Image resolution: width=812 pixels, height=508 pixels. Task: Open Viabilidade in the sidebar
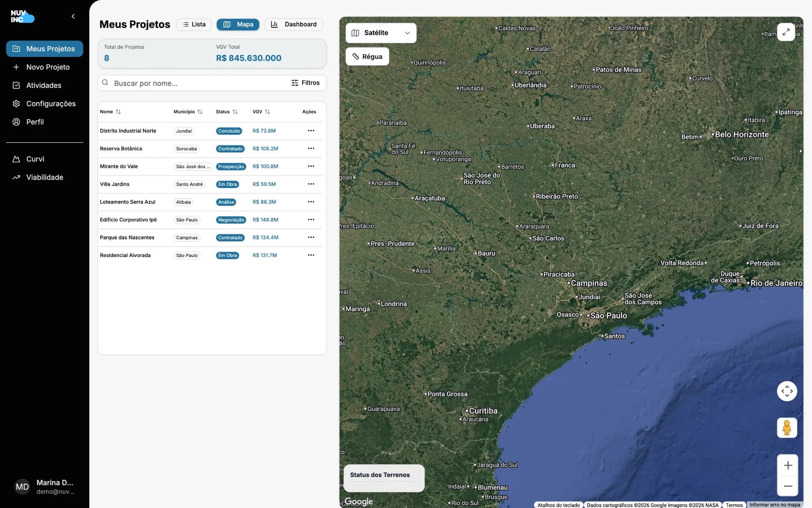(45, 177)
